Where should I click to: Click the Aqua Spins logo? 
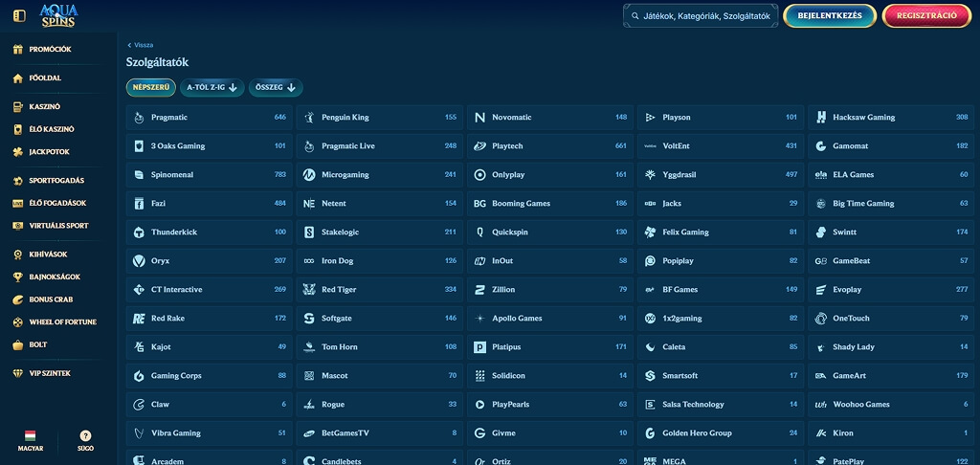coord(58,15)
